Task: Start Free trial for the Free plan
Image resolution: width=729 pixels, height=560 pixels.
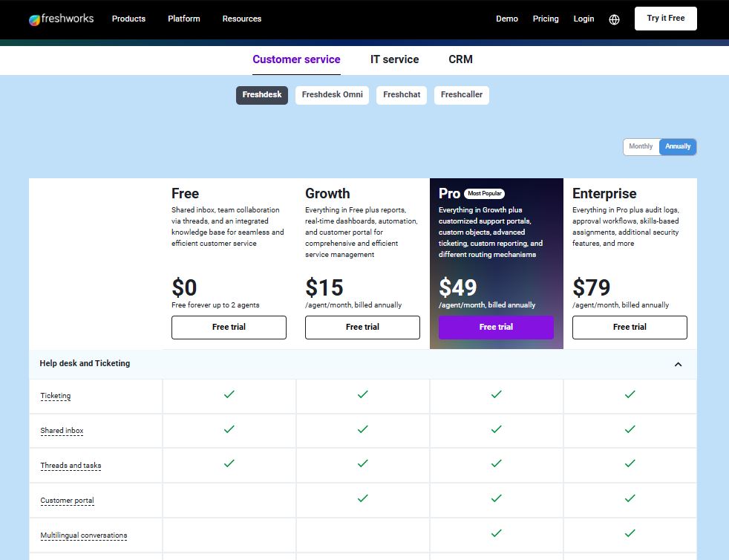Action: pos(229,328)
